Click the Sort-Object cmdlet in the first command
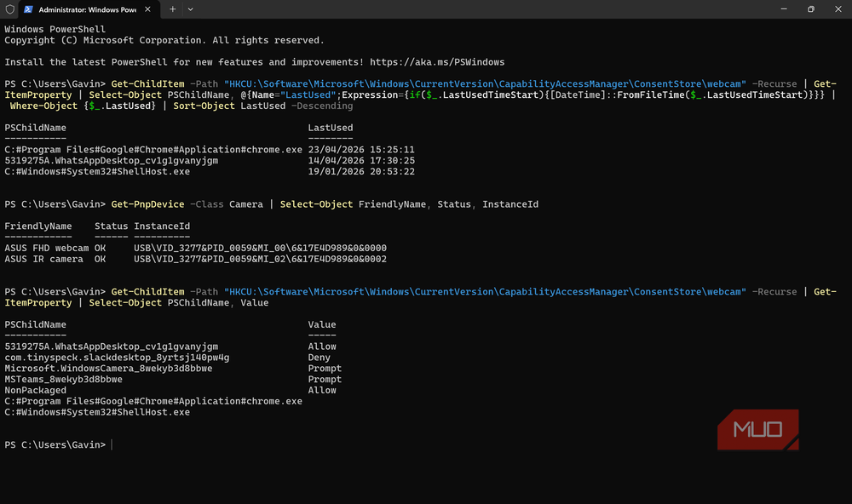Viewport: 852px width, 504px height. [204, 106]
